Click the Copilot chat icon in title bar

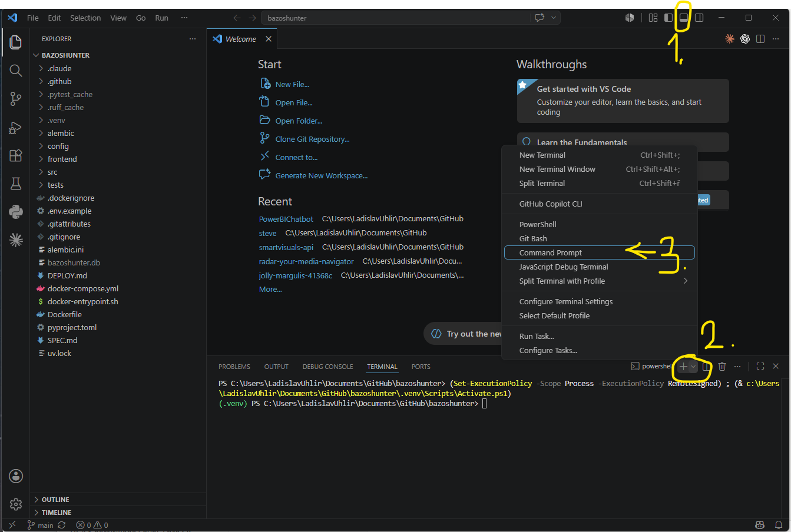tap(540, 18)
